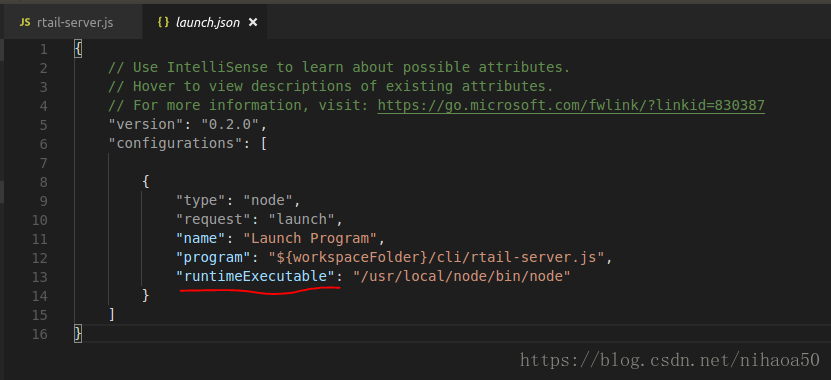This screenshot has height=380, width=831.
Task: Place cursor in the "runtimeExecutable" key
Action: coord(259,276)
